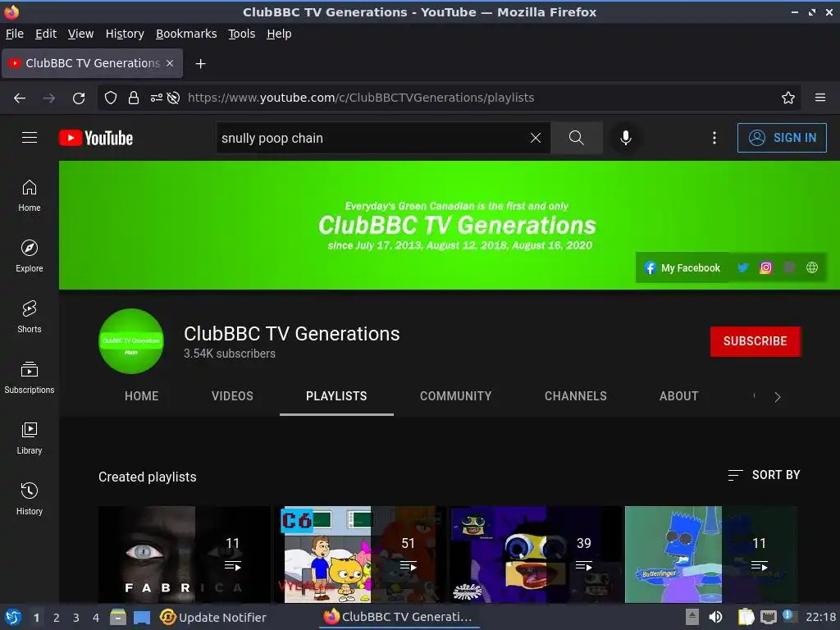Go to Home in sidebar
The width and height of the screenshot is (840, 630).
[30, 196]
